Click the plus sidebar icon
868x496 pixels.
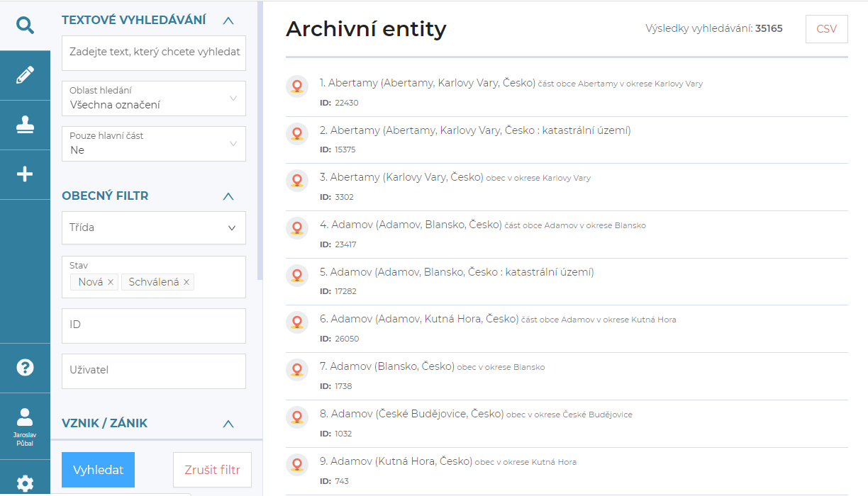(x=25, y=174)
